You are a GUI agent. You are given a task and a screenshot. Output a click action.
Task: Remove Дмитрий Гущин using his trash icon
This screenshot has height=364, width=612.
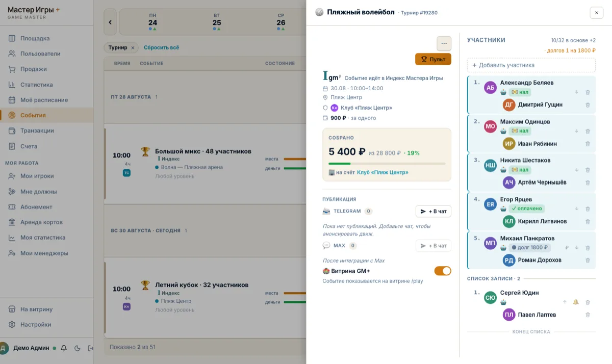588,105
